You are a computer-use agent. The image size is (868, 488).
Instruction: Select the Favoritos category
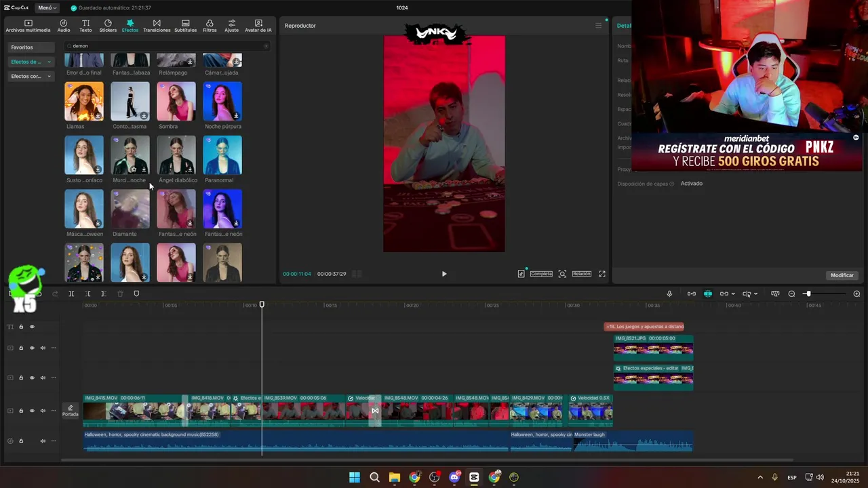point(31,47)
